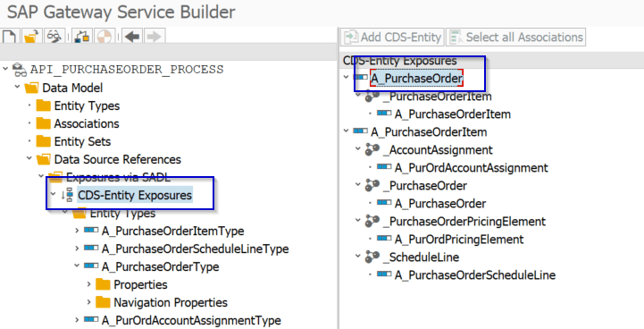
Task: Select the Data Model tree label
Action: pyautogui.click(x=72, y=88)
